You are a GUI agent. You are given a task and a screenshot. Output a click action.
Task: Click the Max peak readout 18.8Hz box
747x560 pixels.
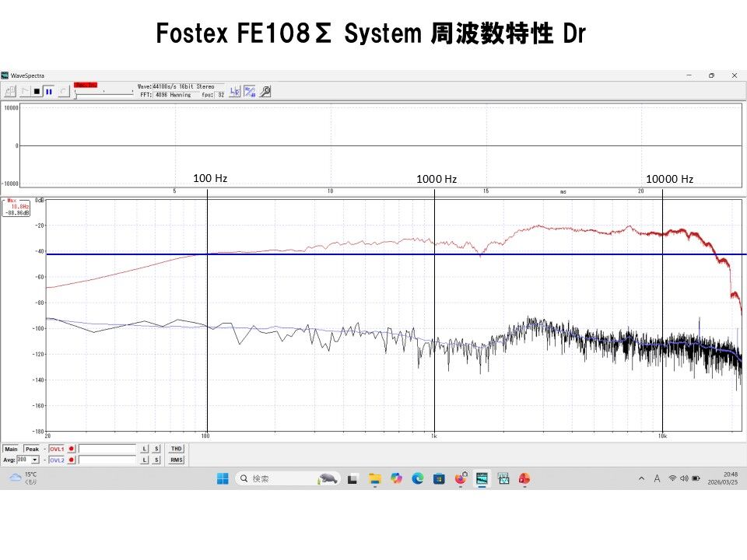coord(16,207)
